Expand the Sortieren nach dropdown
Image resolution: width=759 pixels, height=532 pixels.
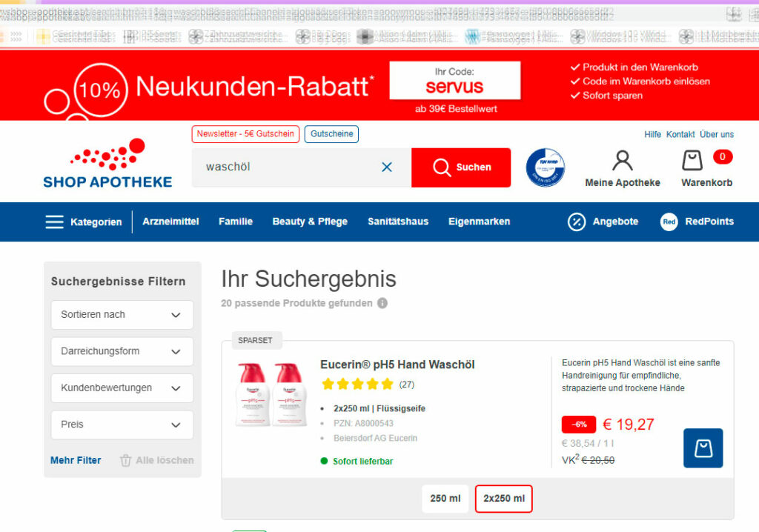tap(122, 315)
